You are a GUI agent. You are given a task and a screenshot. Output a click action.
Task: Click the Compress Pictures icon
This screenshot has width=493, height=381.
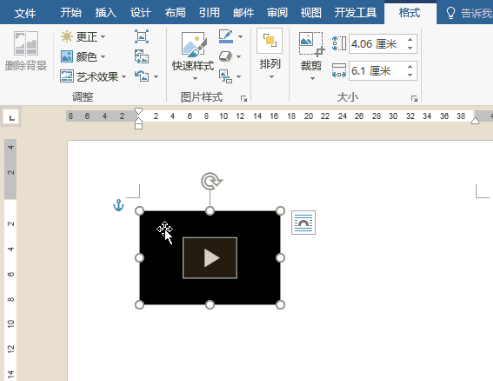coord(142,37)
